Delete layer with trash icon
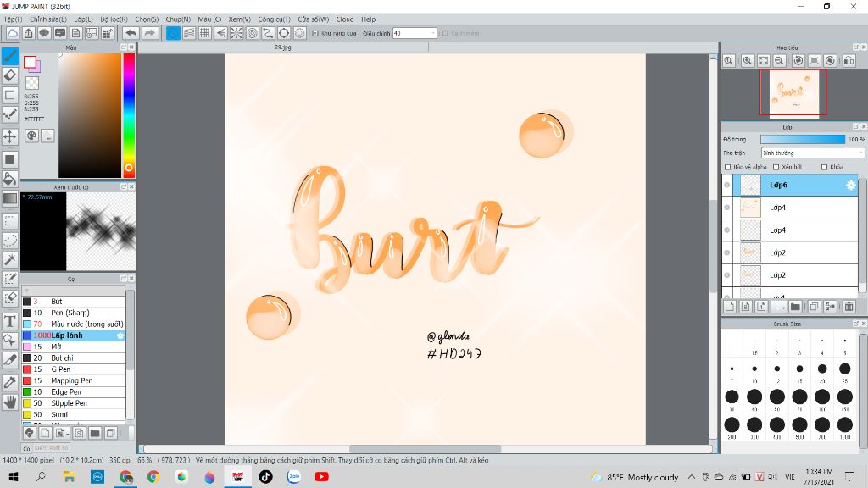 pos(849,306)
